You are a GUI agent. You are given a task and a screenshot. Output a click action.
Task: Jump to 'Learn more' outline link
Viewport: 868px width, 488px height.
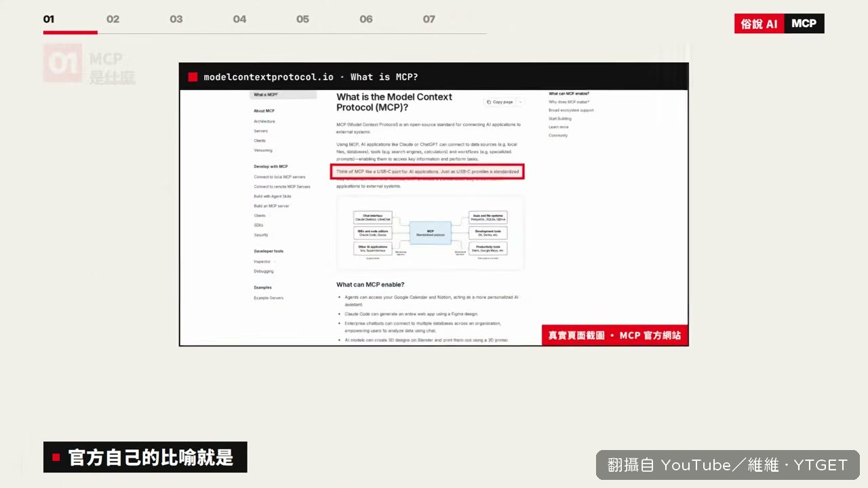(x=559, y=127)
